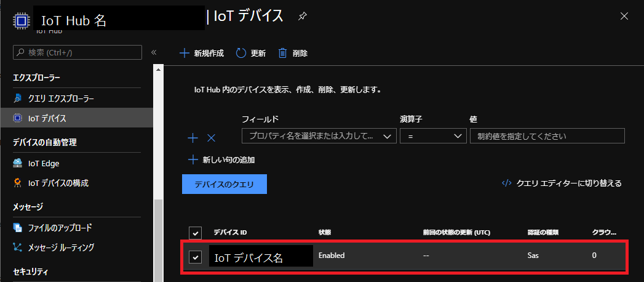Image resolution: width=644 pixels, height=282 pixels.
Task: Open IoT Edge in sidebar
Action: [44, 164]
